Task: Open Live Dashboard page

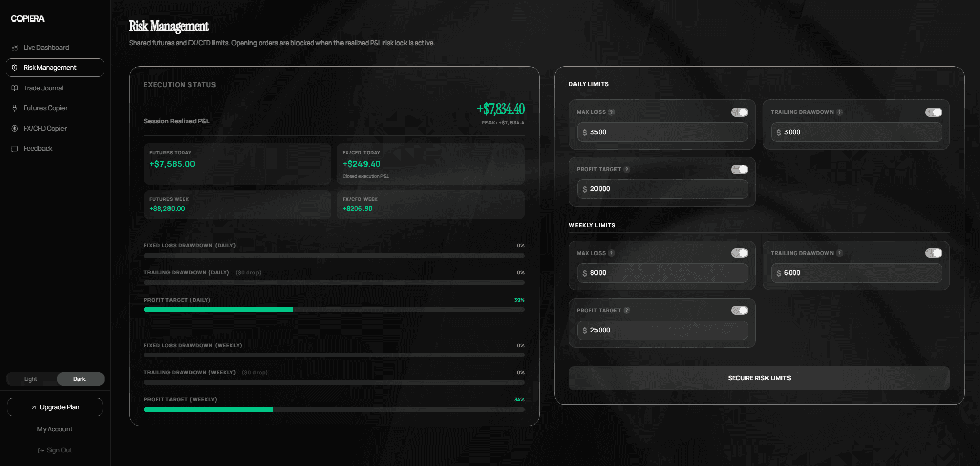Action: pos(55,48)
